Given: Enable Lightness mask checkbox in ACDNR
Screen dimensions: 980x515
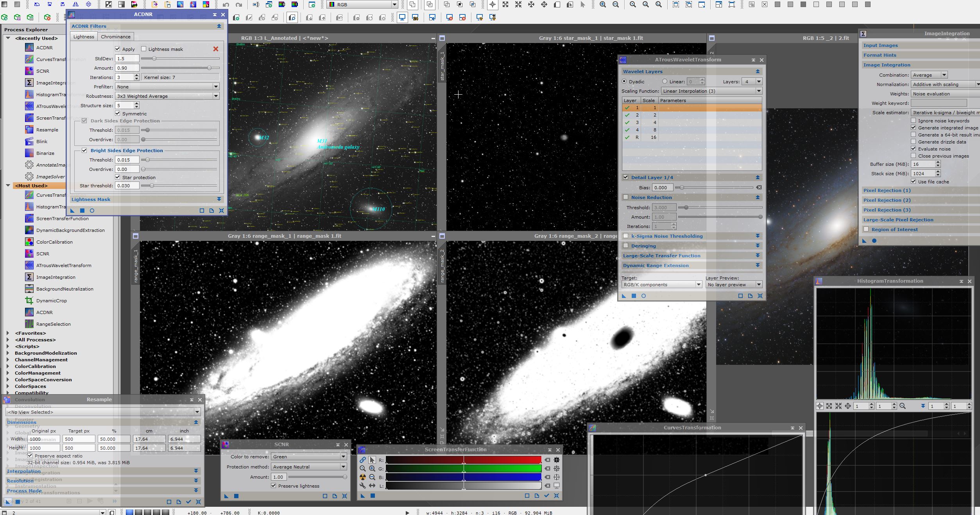Looking at the screenshot, I should coord(143,49).
